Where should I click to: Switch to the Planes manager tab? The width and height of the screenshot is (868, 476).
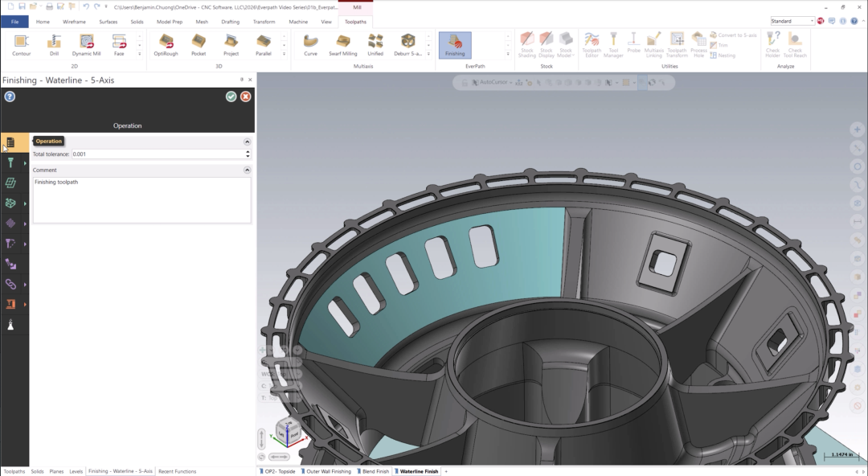click(x=56, y=471)
